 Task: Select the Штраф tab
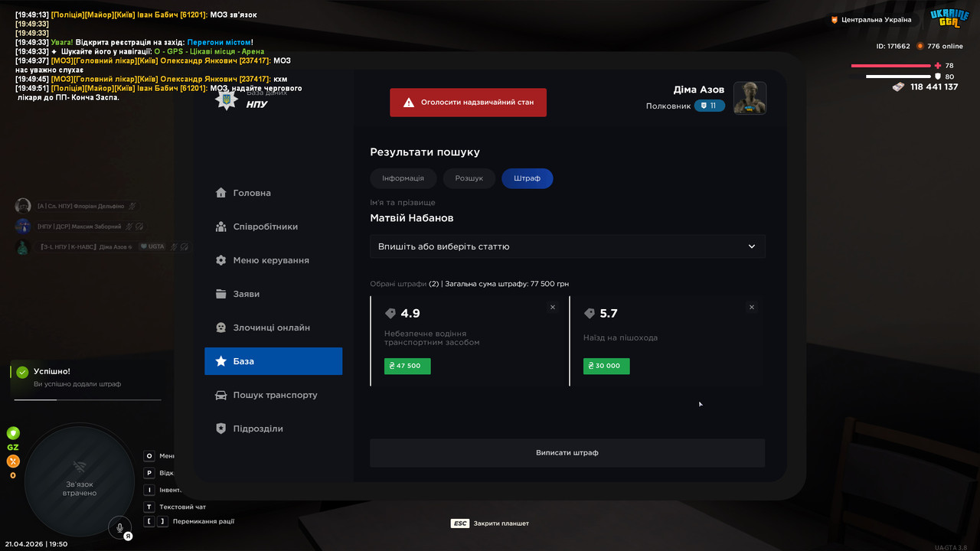click(x=528, y=178)
